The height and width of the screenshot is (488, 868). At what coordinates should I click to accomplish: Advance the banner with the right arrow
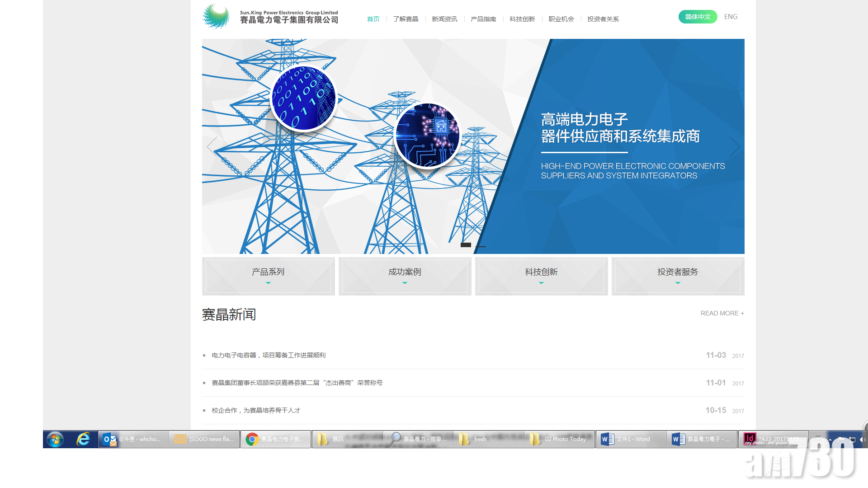coord(736,147)
